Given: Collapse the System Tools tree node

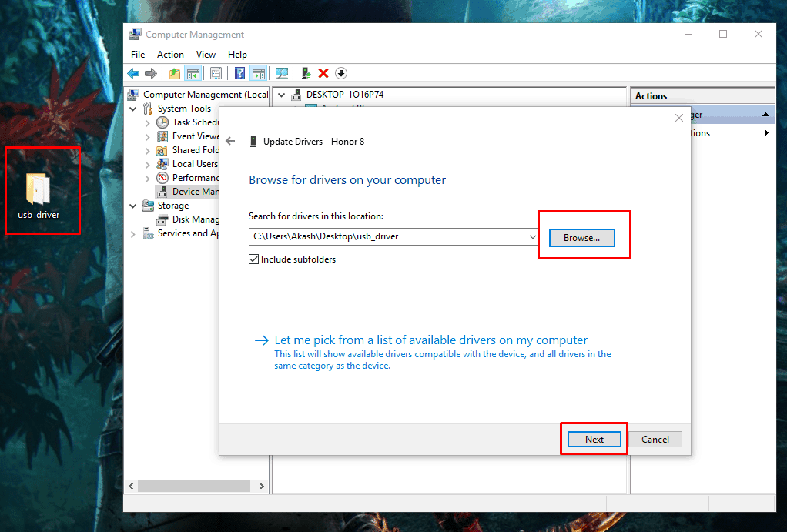Looking at the screenshot, I should [x=134, y=109].
